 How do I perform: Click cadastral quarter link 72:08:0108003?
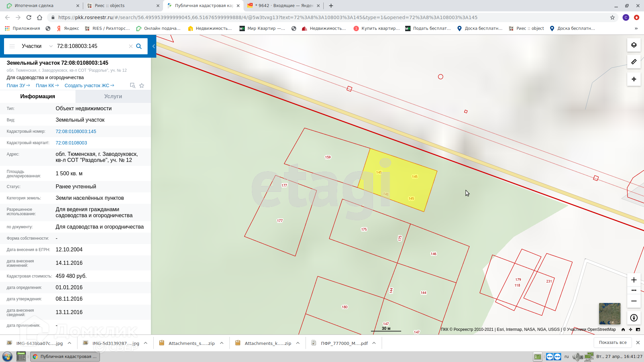coord(71,143)
